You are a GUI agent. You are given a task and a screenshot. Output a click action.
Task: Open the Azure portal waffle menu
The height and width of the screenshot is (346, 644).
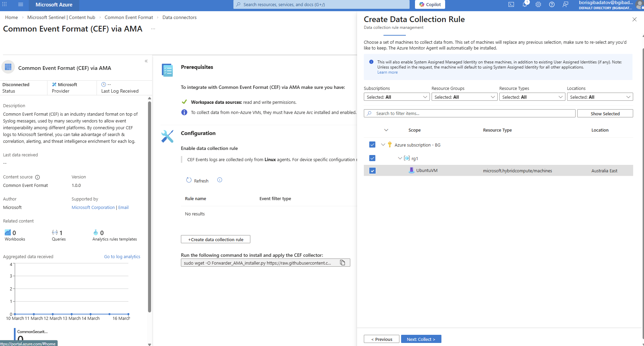[x=5, y=5]
